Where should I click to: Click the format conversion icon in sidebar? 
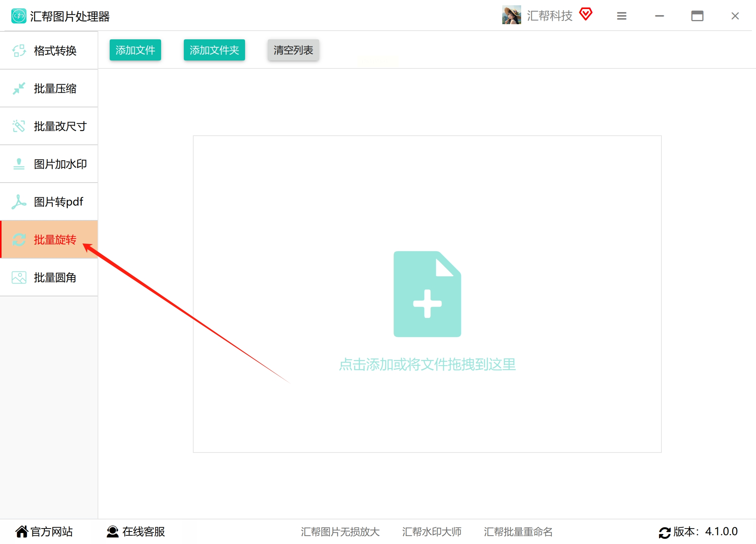coord(19,50)
